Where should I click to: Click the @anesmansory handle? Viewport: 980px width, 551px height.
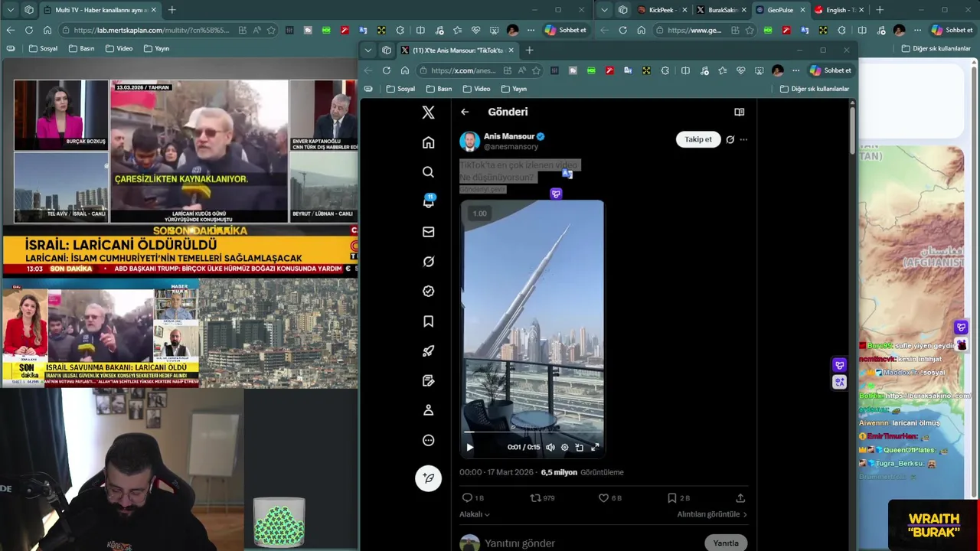pos(511,147)
